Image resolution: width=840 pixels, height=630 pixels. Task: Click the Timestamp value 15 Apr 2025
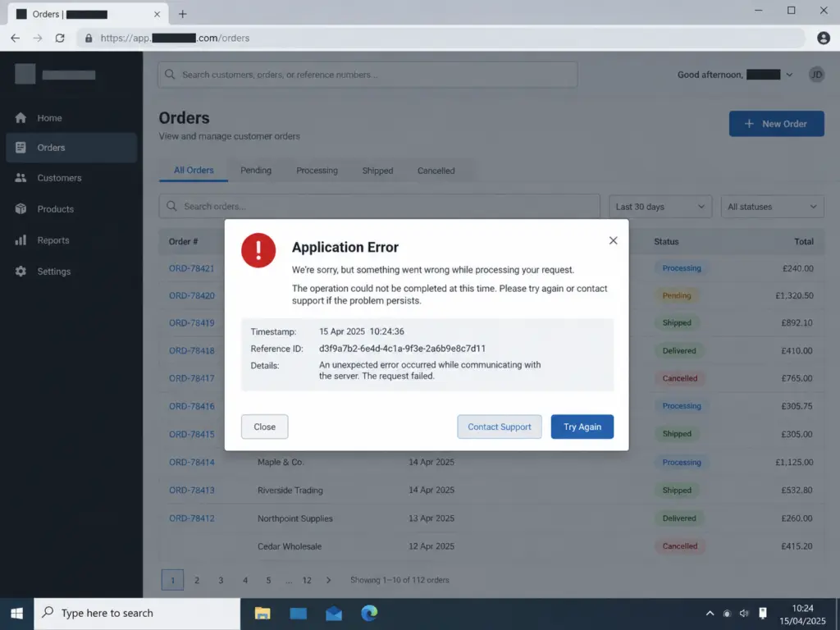[362, 331]
